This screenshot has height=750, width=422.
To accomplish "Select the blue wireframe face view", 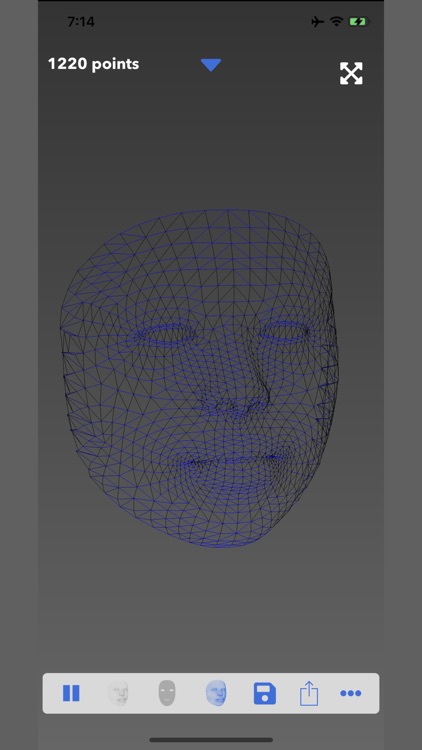I will point(216,693).
